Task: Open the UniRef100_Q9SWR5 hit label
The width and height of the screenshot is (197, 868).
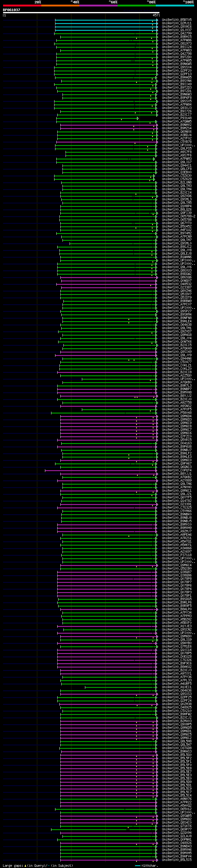Action: pos(177,816)
